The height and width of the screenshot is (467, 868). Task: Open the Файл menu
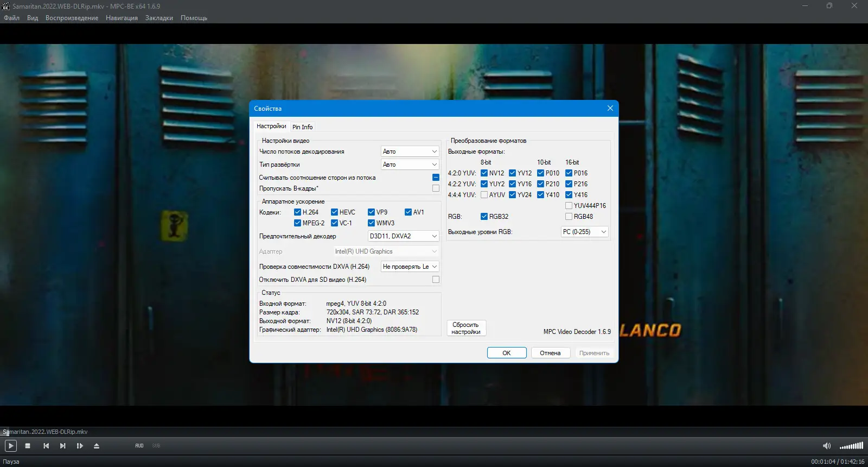point(11,18)
